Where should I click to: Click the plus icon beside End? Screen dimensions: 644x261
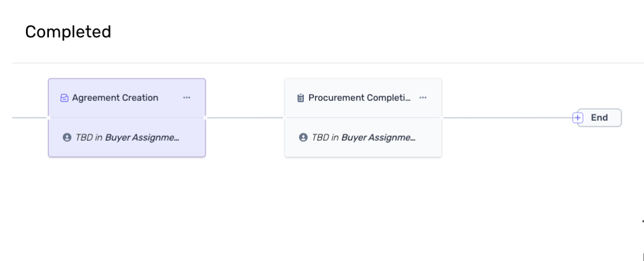[578, 118]
